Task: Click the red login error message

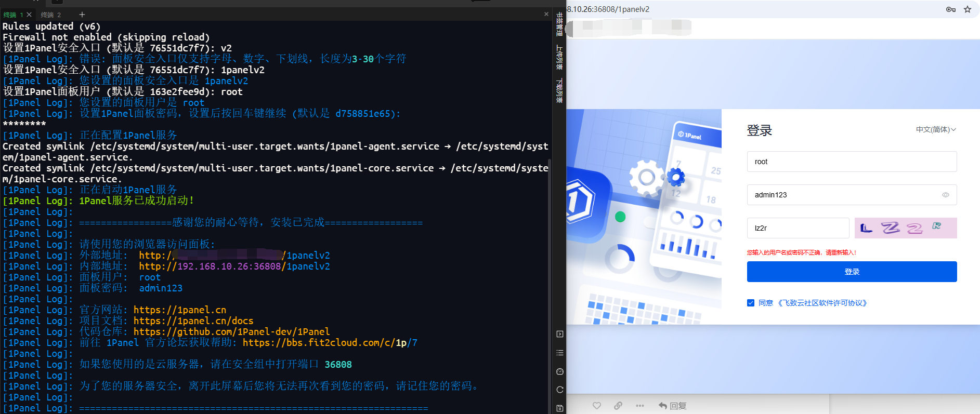Action: point(801,252)
